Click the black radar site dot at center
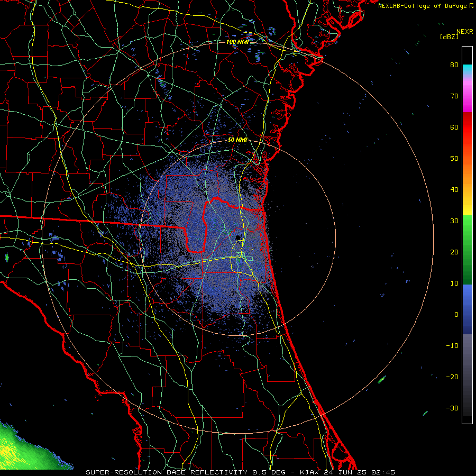476x476 pixels. pyautogui.click(x=238, y=237)
